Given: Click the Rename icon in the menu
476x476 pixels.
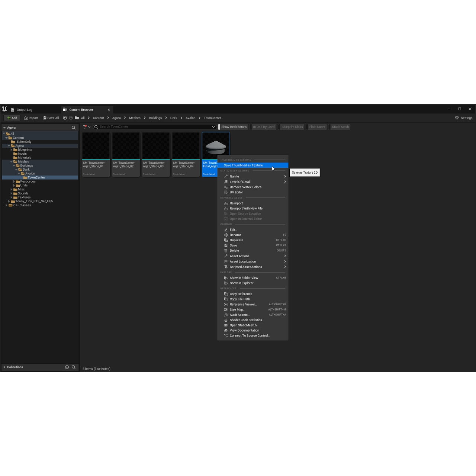Looking at the screenshot, I should [226, 235].
